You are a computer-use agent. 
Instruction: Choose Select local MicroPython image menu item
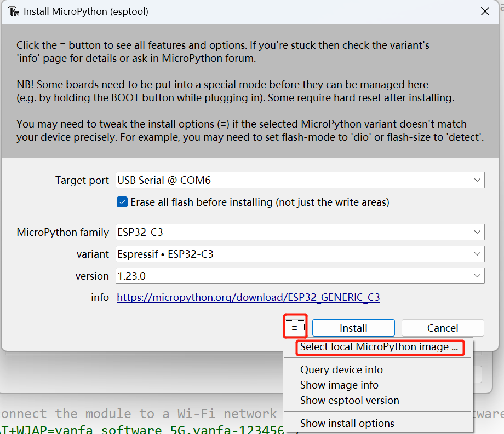pyautogui.click(x=379, y=347)
